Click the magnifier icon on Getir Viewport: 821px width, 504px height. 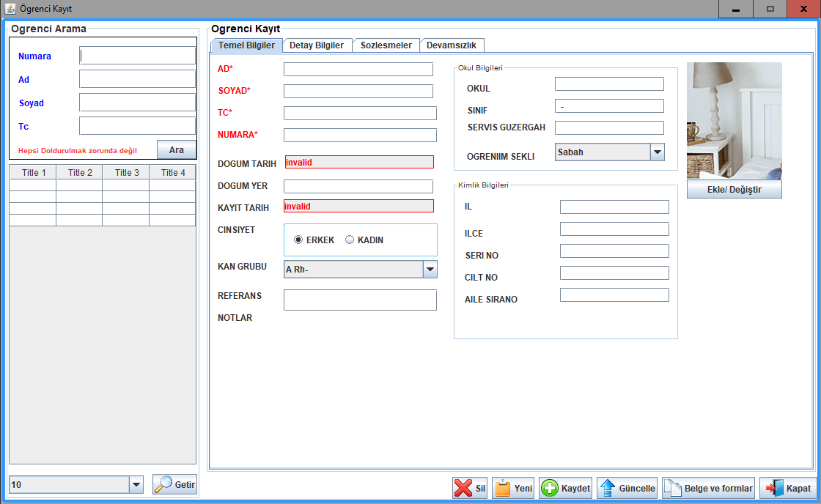tap(163, 484)
